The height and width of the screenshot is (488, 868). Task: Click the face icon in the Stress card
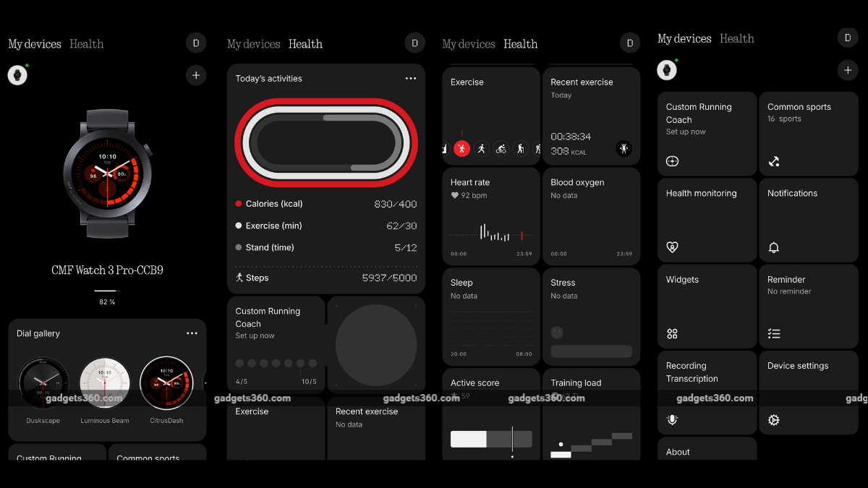tap(557, 333)
